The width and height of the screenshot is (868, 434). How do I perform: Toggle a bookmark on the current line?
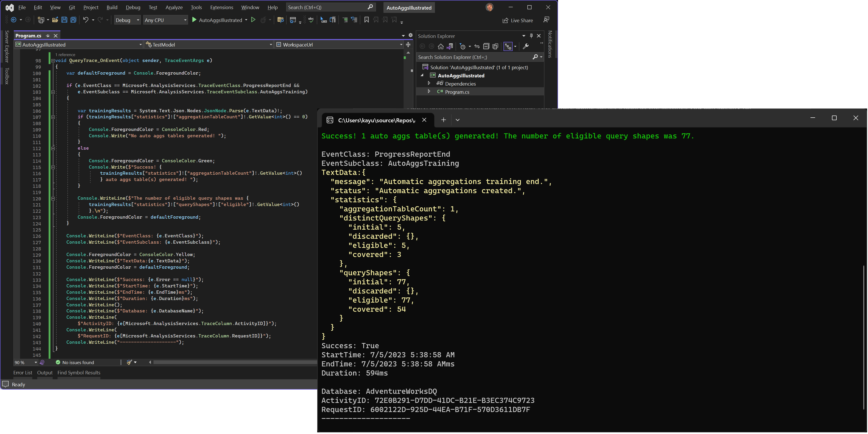point(367,20)
